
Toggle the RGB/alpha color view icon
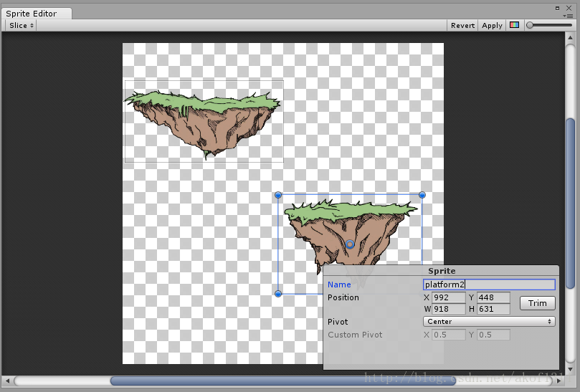(x=514, y=25)
